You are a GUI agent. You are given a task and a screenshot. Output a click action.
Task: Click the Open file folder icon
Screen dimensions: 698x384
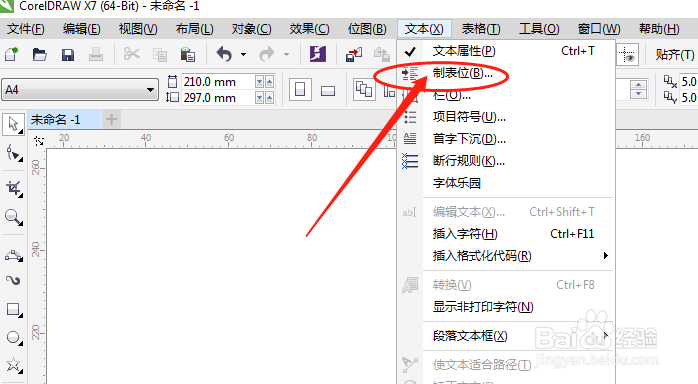point(40,55)
